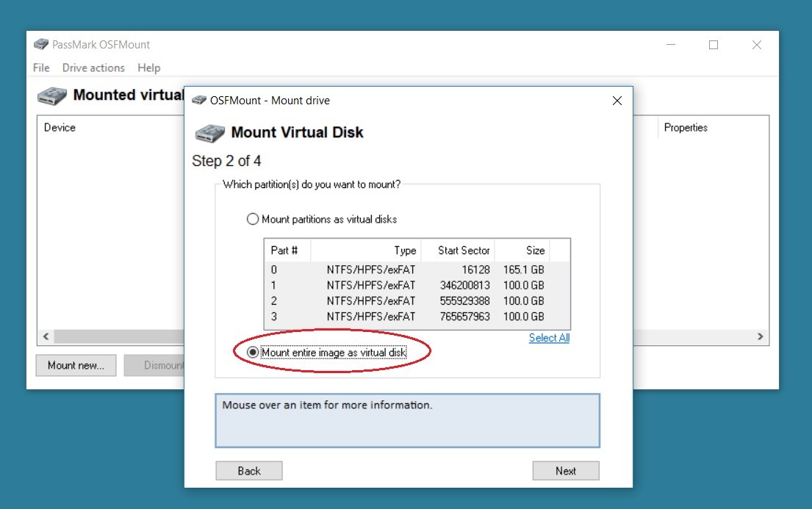This screenshot has height=509, width=812.
Task: Click the Back button
Action: pyautogui.click(x=249, y=471)
